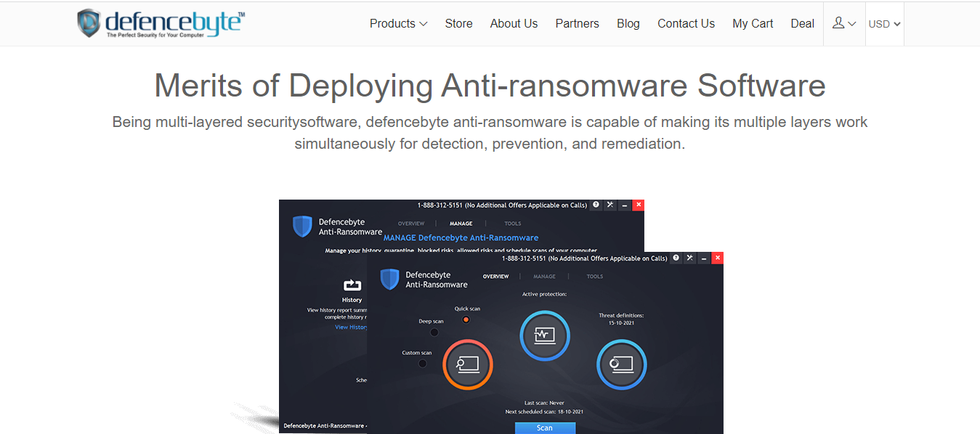Click the 'Next scheduled scan: 18-10-2021' text

(x=544, y=412)
